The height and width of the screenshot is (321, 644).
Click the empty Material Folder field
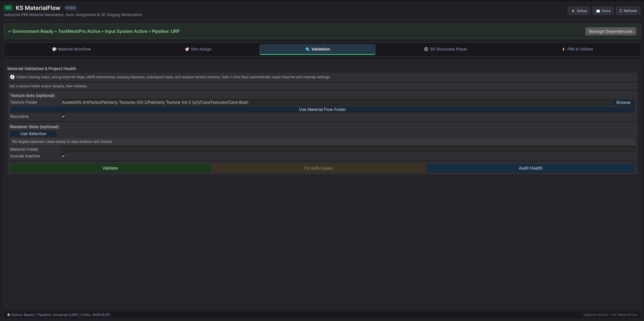point(348,149)
